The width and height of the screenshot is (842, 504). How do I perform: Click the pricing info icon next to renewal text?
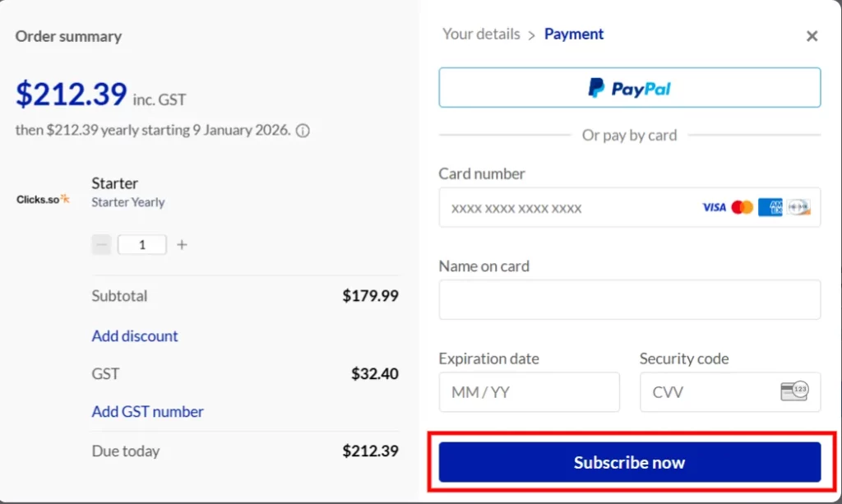coord(302,130)
